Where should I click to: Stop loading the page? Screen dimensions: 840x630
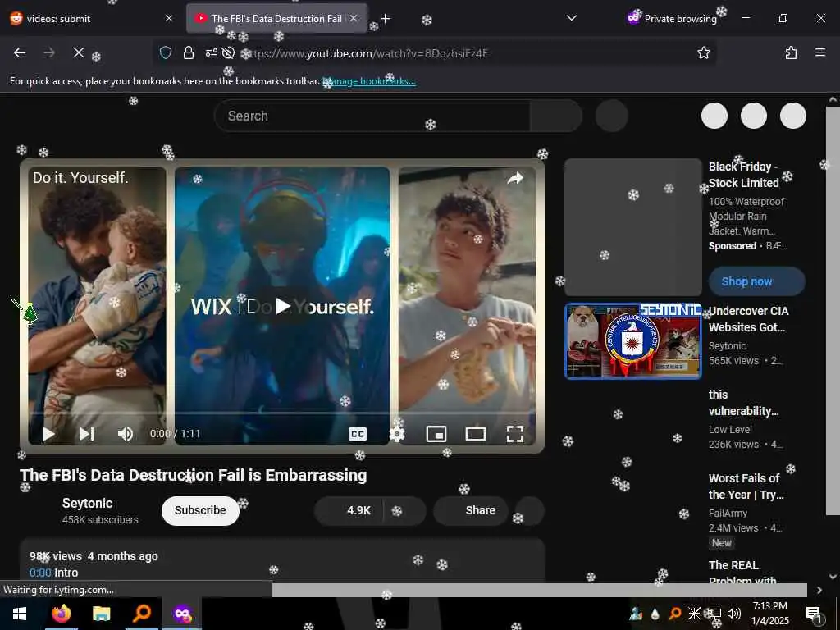pyautogui.click(x=78, y=52)
